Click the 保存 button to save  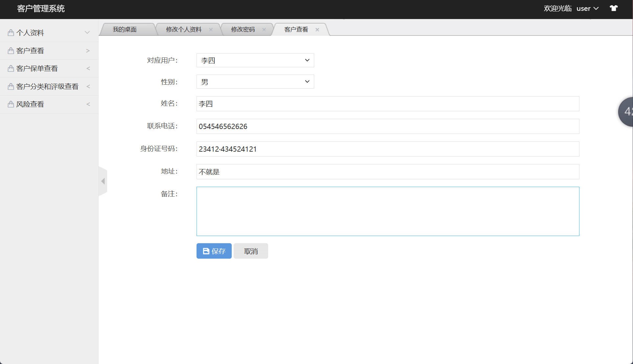click(x=214, y=251)
